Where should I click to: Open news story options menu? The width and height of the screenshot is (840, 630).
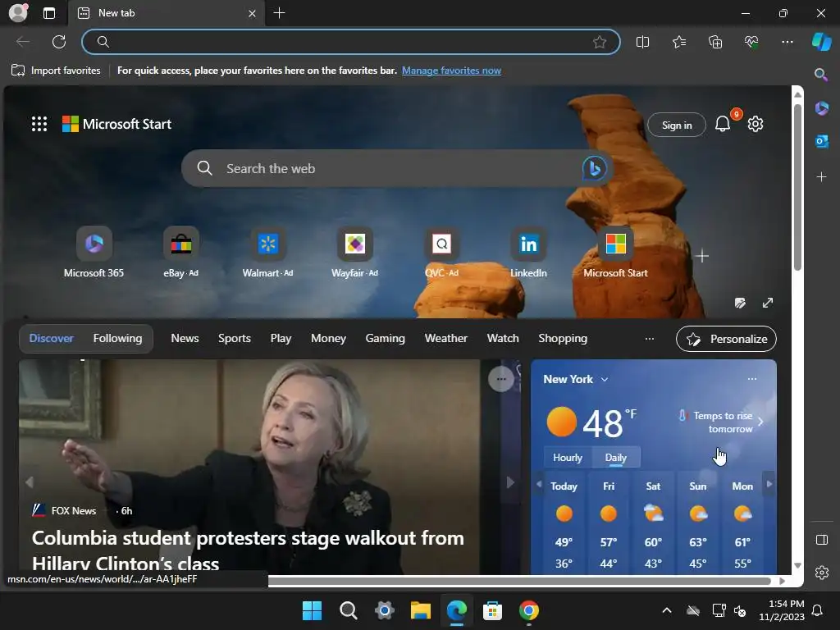click(x=501, y=379)
